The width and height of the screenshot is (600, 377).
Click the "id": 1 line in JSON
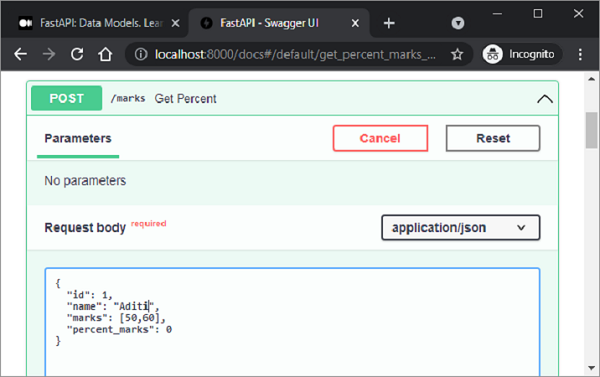[90, 295]
